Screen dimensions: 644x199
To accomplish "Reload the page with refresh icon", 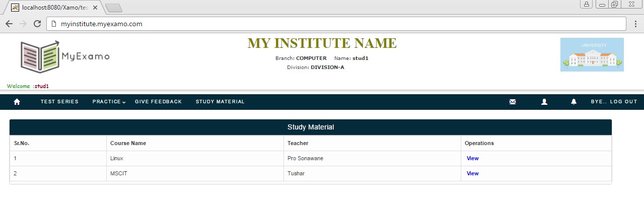I will [37, 24].
